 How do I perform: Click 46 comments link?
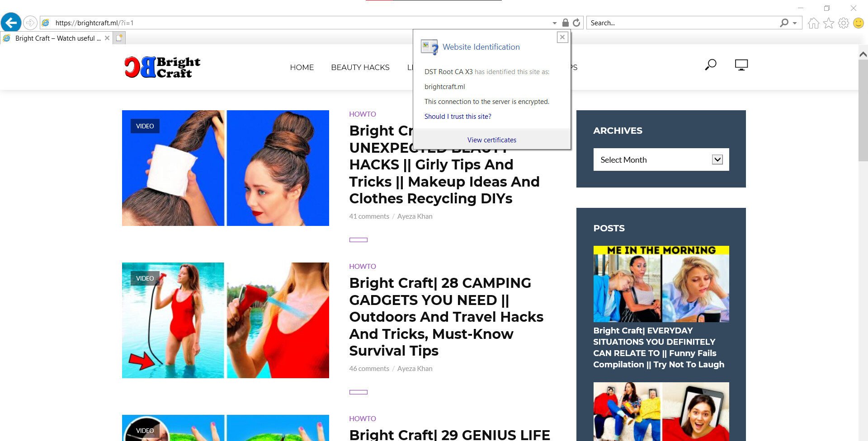pyautogui.click(x=369, y=369)
